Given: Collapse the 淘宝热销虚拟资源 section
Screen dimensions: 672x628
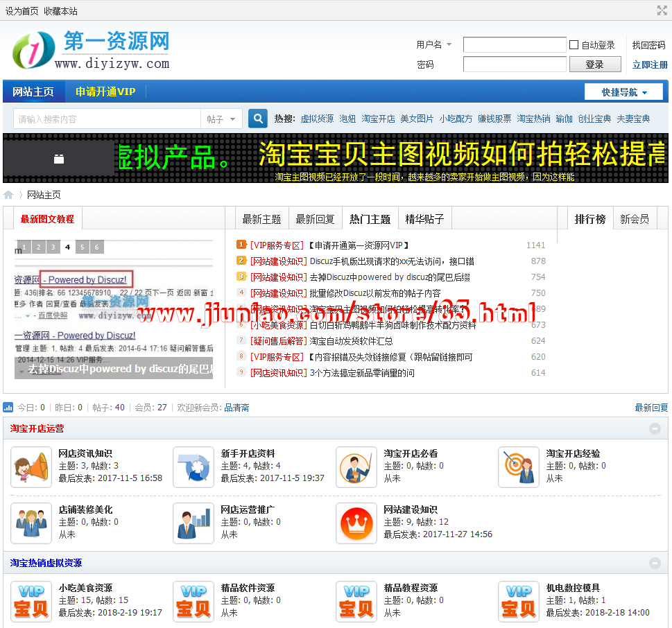Looking at the screenshot, I should (655, 563).
